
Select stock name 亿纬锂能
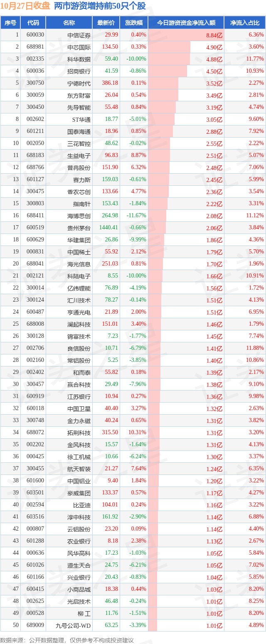click(x=79, y=288)
